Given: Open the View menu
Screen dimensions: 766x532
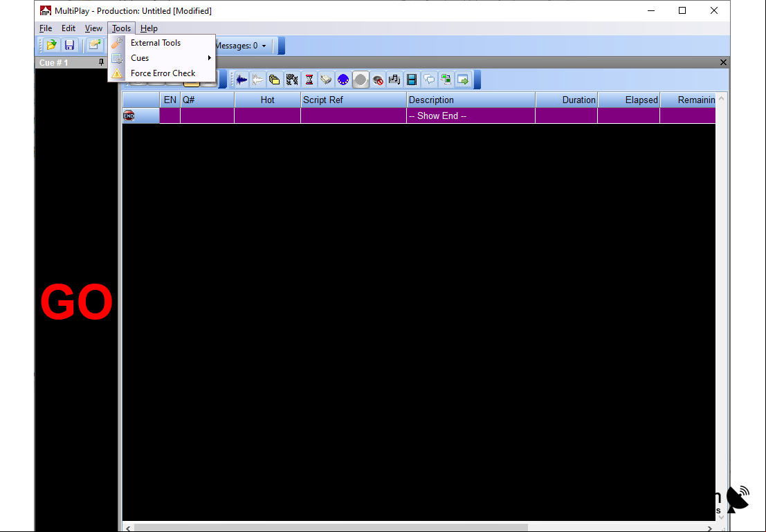Looking at the screenshot, I should pos(93,28).
